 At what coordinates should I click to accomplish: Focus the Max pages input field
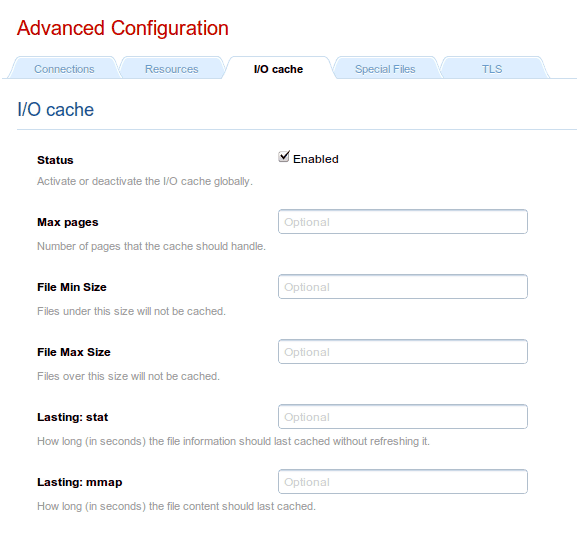(x=403, y=222)
